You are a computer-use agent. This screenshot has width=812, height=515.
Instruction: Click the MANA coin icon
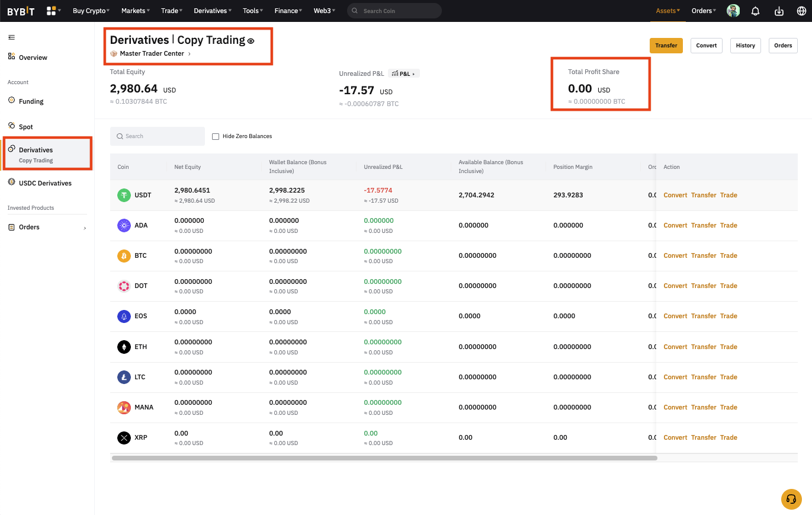coord(124,407)
